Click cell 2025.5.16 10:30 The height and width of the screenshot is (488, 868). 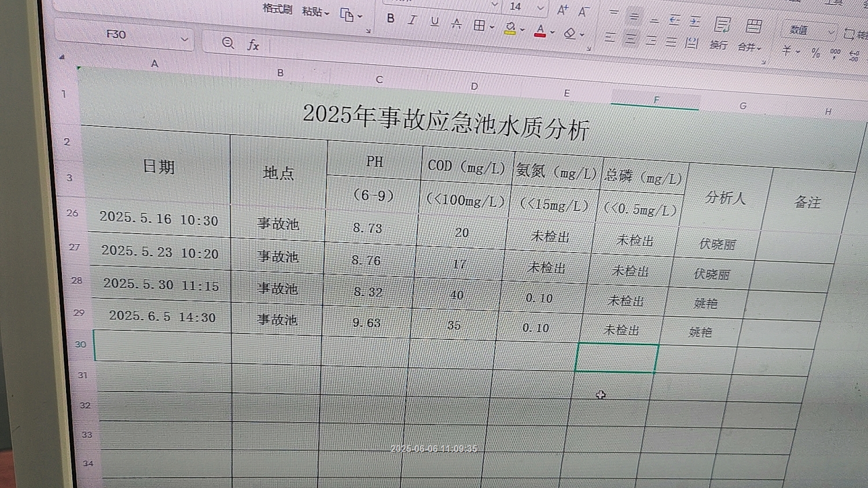(x=159, y=219)
